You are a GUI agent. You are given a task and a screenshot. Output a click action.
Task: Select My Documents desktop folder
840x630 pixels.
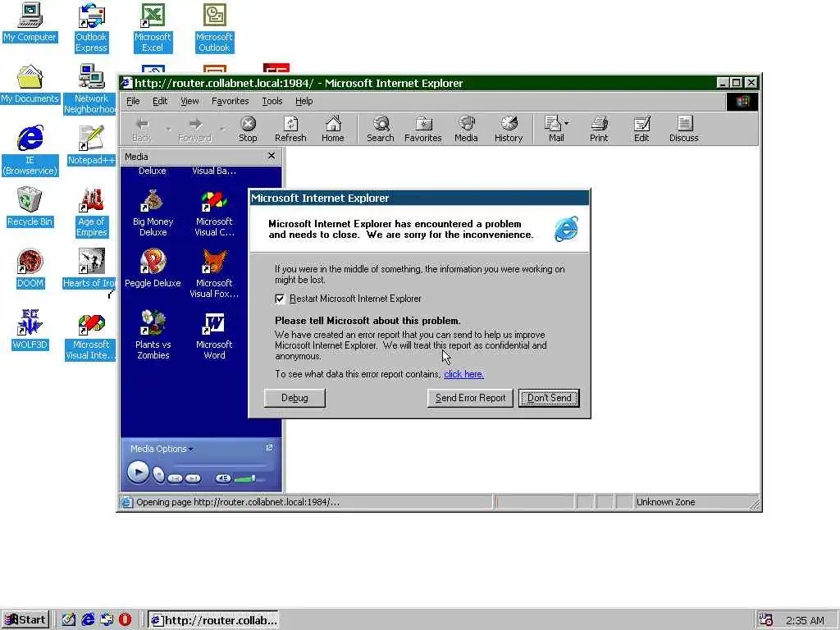point(30,84)
